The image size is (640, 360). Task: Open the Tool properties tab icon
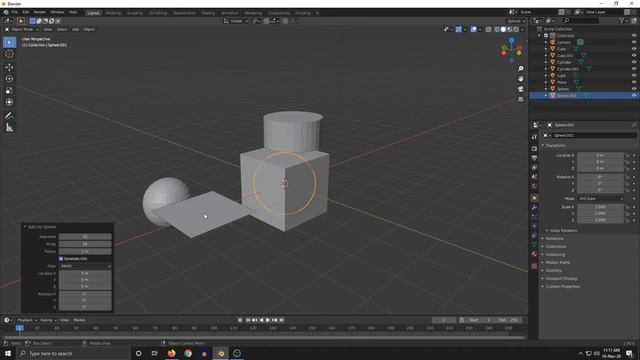[534, 137]
